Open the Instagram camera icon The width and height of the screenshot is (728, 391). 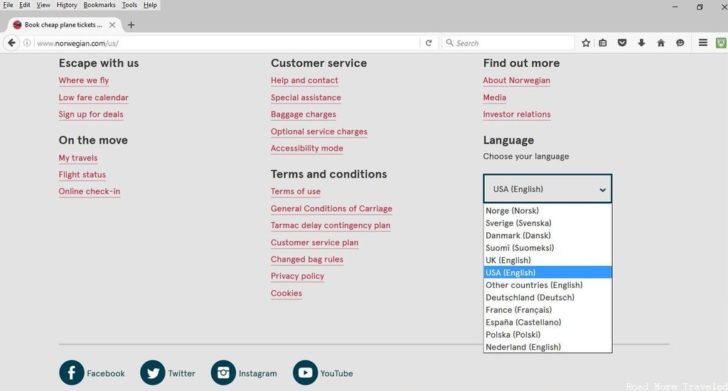click(x=223, y=372)
